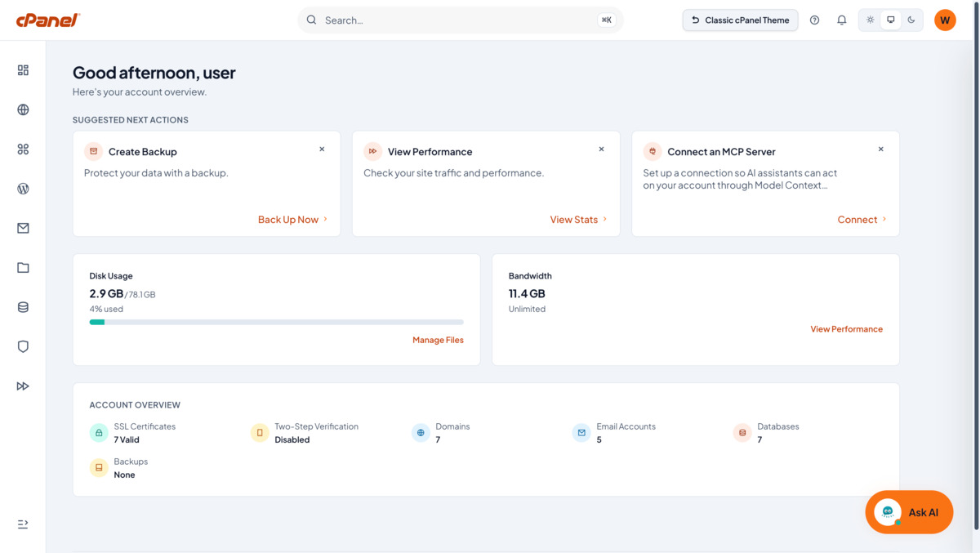Click the View Performance card icon
The height and width of the screenshot is (553, 980).
click(x=373, y=151)
